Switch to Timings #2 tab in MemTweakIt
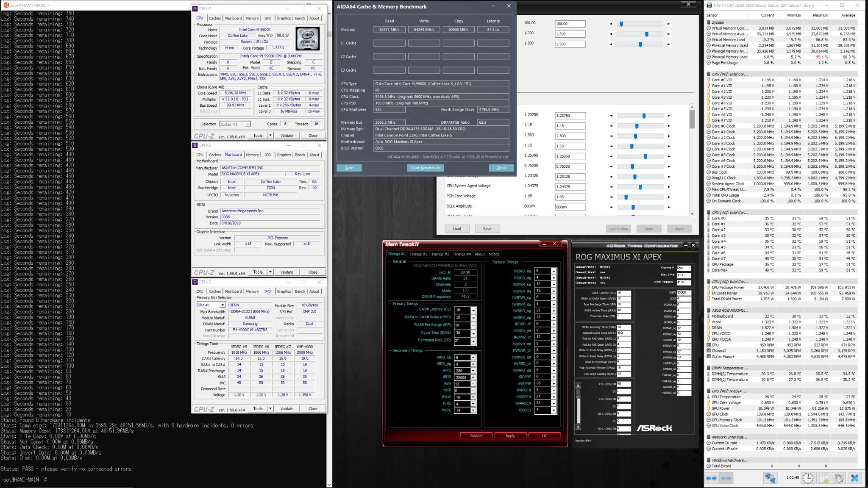Viewport: 868px width, 488px height. pyautogui.click(x=418, y=254)
